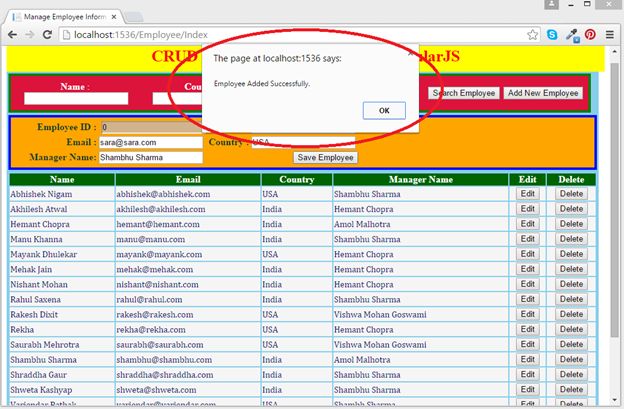624x409 pixels.
Task: Edit the Rakesh Dixit row
Action: [x=528, y=314]
